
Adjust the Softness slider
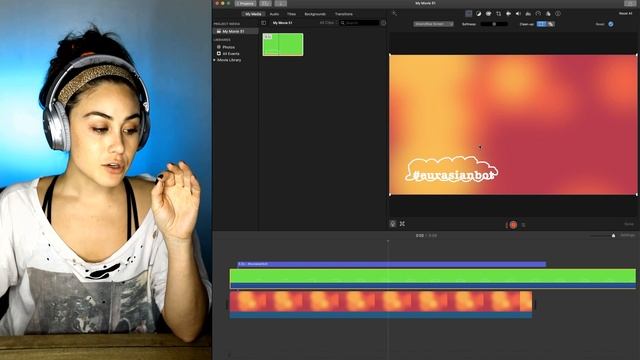[x=494, y=24]
